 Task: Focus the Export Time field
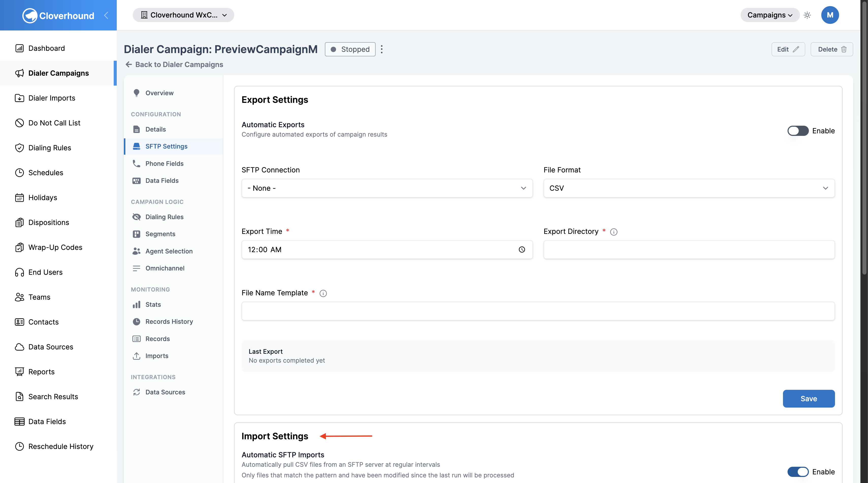(x=387, y=250)
